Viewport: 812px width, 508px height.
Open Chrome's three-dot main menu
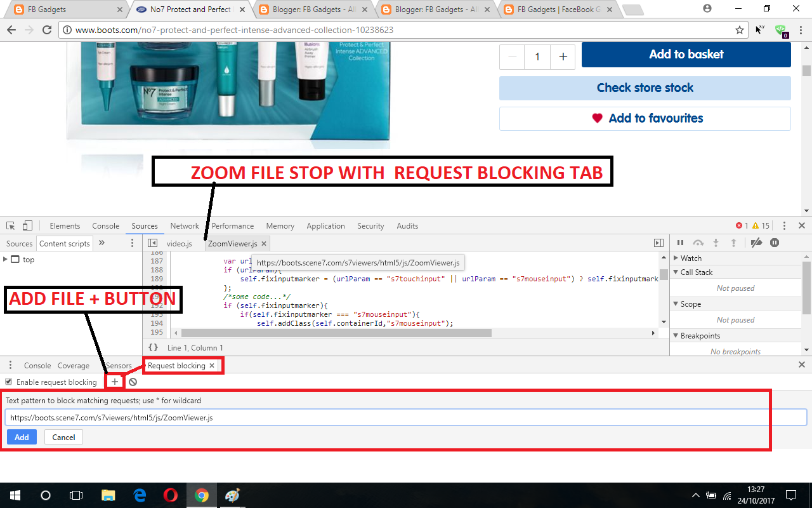click(x=801, y=30)
